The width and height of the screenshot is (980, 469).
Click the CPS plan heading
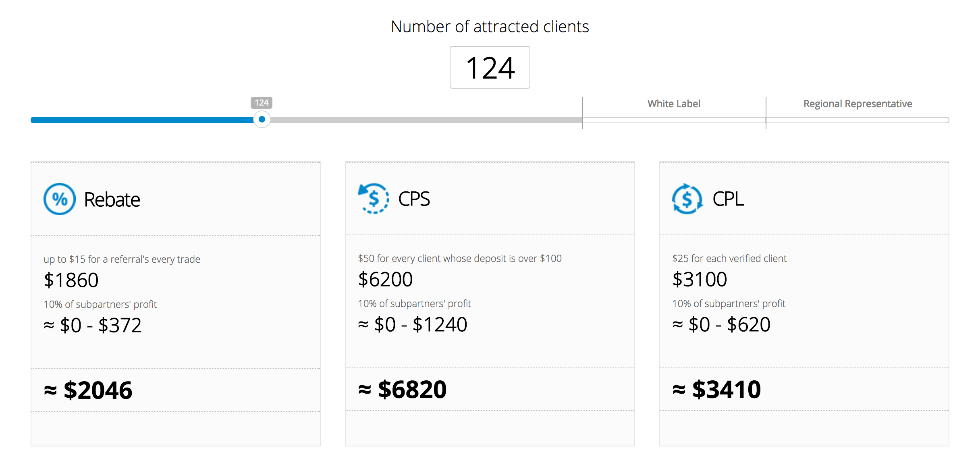[414, 199]
